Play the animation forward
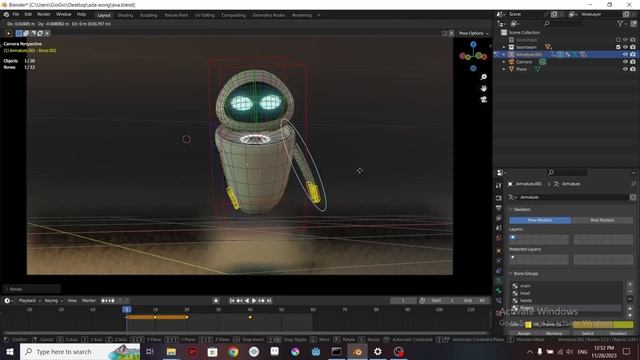This screenshot has height=360, width=640. [x=254, y=301]
